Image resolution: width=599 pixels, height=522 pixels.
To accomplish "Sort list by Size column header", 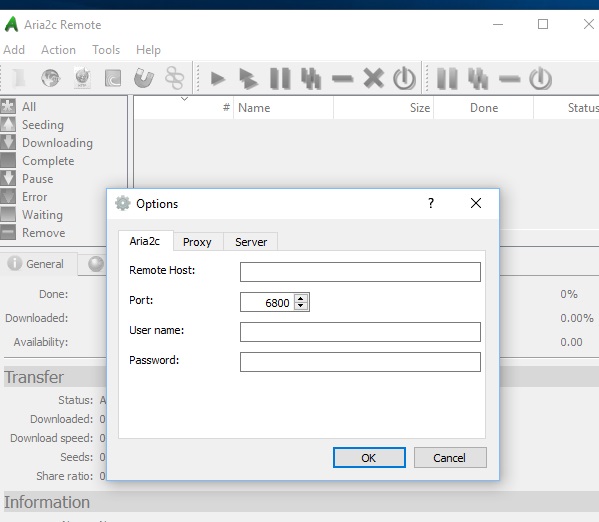I will (384, 108).
